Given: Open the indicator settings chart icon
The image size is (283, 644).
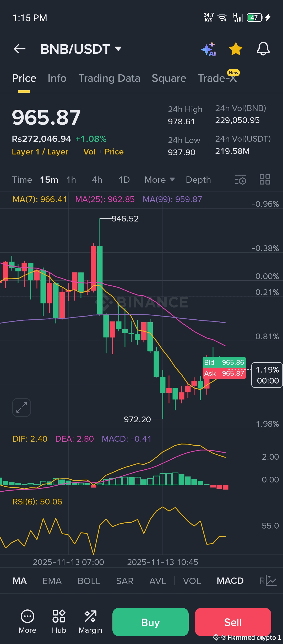Looking at the screenshot, I should [x=271, y=580].
